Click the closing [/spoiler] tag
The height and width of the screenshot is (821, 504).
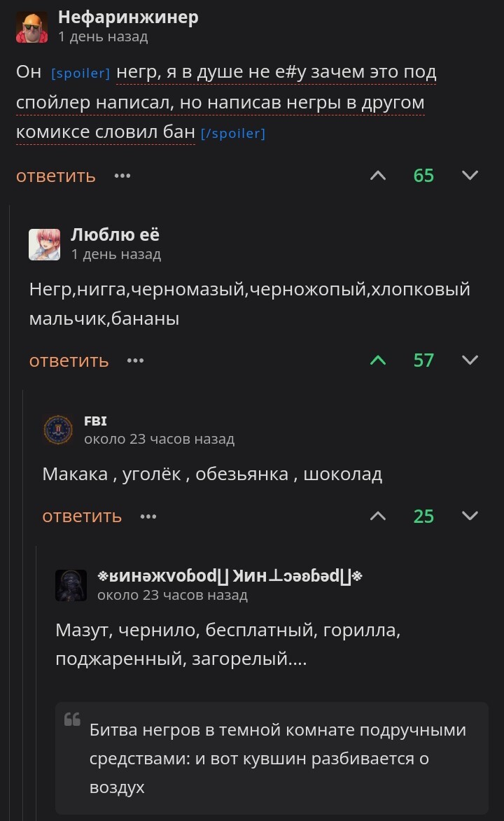click(233, 134)
